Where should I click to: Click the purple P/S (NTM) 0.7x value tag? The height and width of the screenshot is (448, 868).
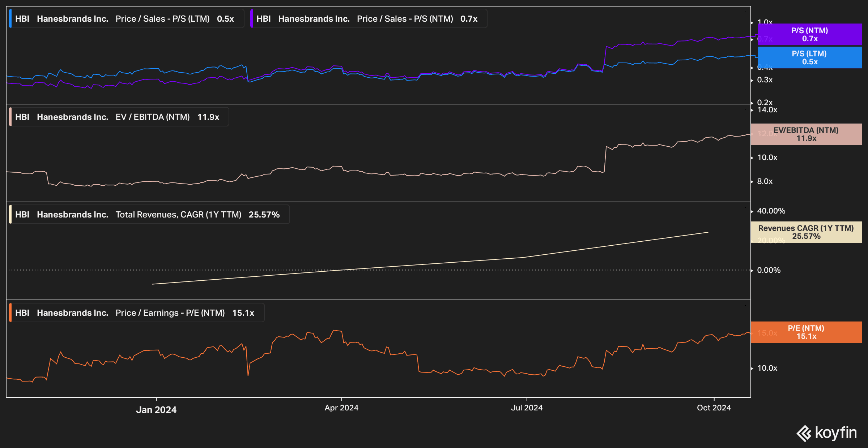tap(809, 35)
